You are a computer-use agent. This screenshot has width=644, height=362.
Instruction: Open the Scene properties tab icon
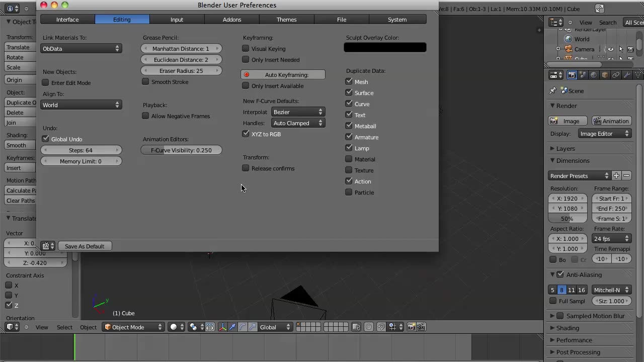(583, 75)
